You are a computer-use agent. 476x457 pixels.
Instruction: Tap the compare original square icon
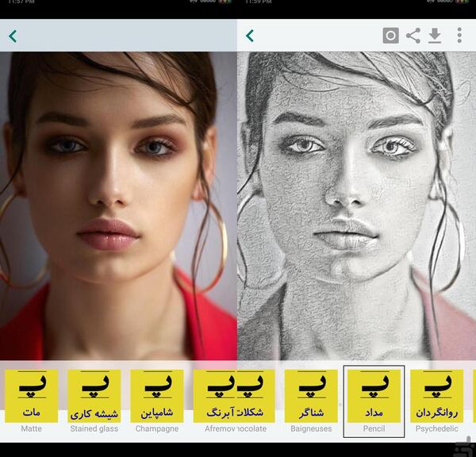pyautogui.click(x=390, y=36)
